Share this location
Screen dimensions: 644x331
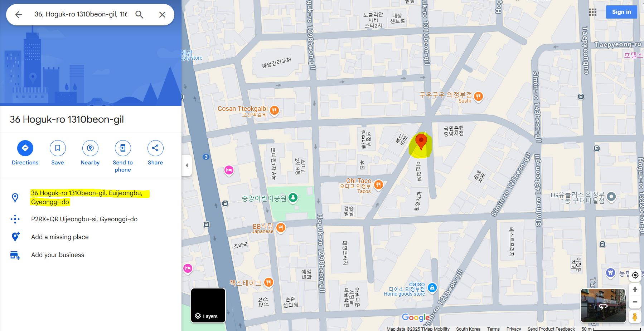tap(155, 153)
